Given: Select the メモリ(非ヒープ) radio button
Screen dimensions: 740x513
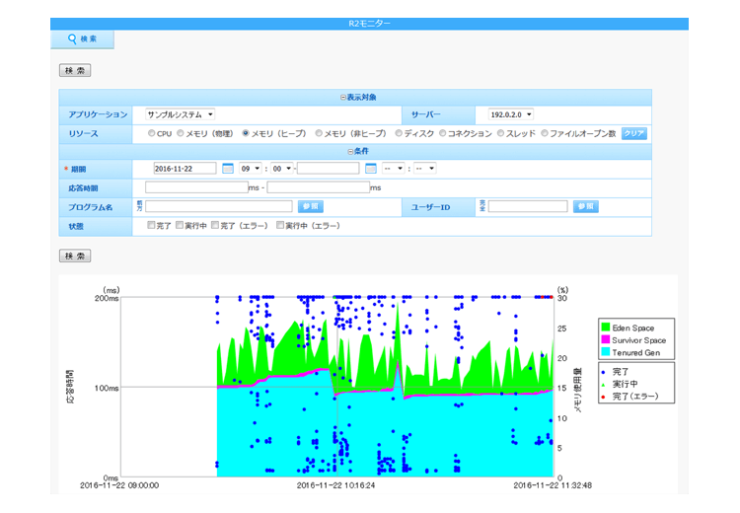Looking at the screenshot, I should [319, 133].
